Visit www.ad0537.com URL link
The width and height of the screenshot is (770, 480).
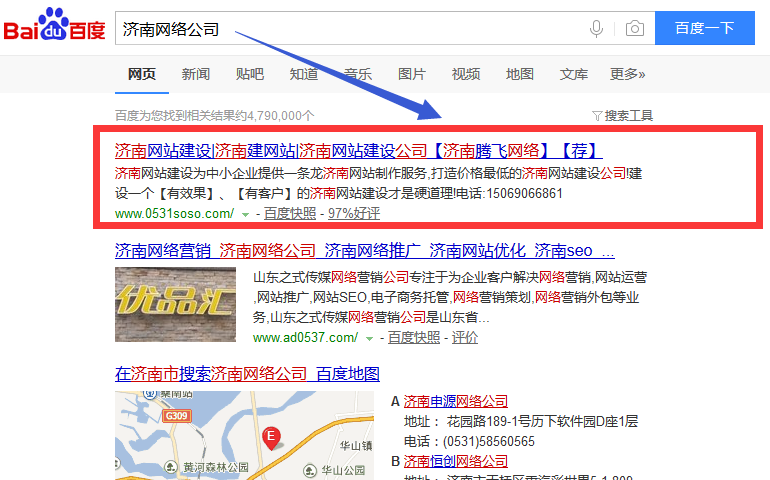(x=305, y=338)
